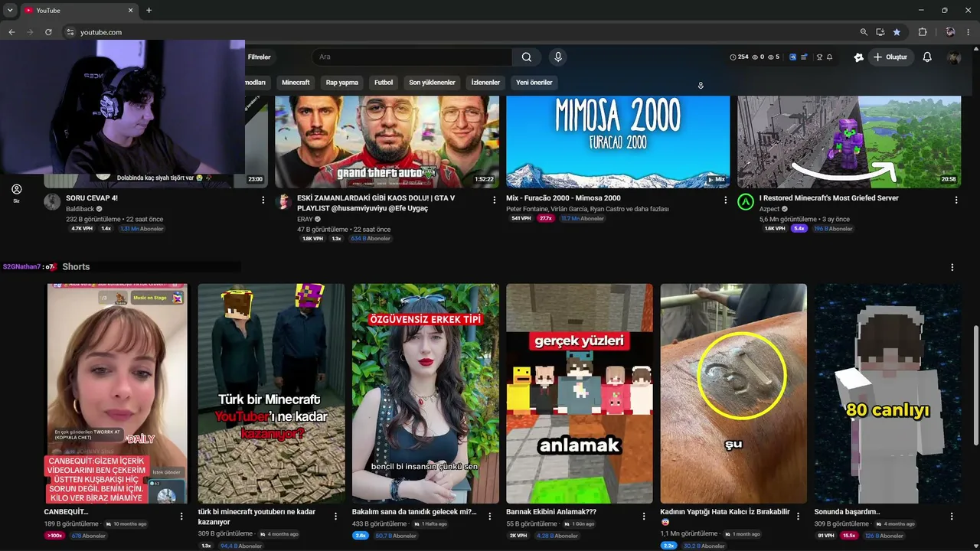
Task: Click the Oluştur create button
Action: (x=890, y=57)
